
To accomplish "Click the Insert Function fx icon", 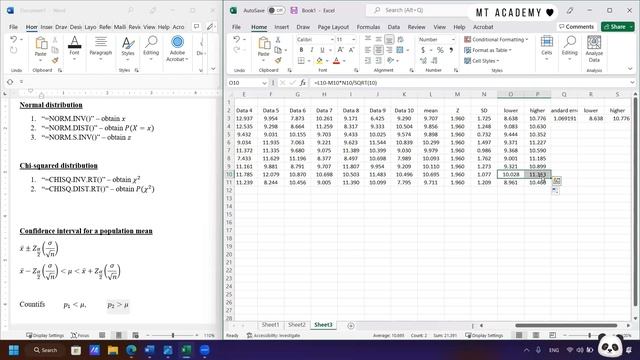I will [x=302, y=82].
